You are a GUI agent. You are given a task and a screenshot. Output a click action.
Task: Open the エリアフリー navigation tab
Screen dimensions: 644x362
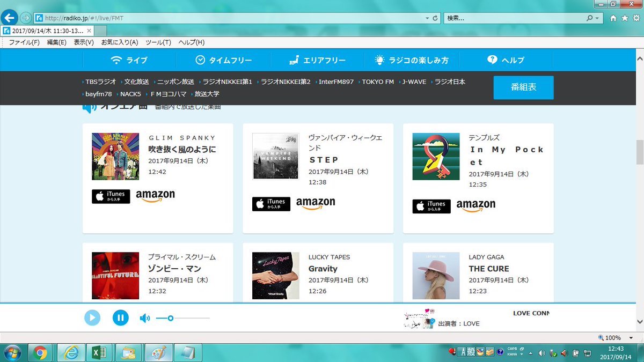click(317, 60)
